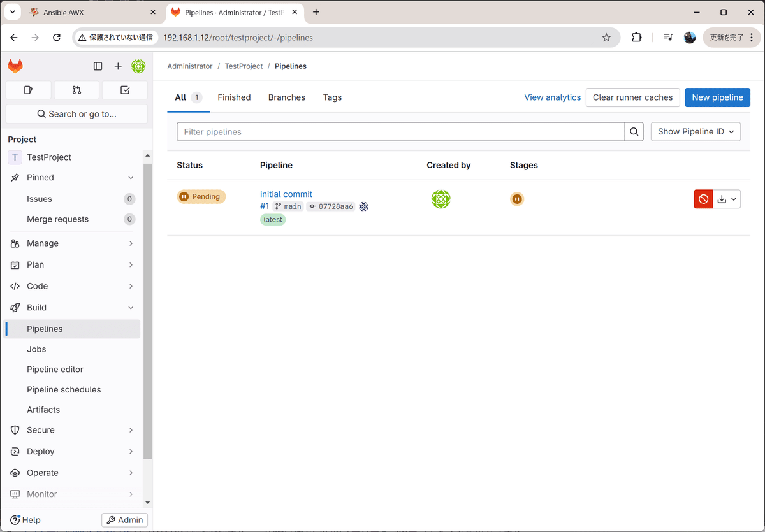The width and height of the screenshot is (765, 532).
Task: Click the New pipeline button
Action: [x=717, y=97]
